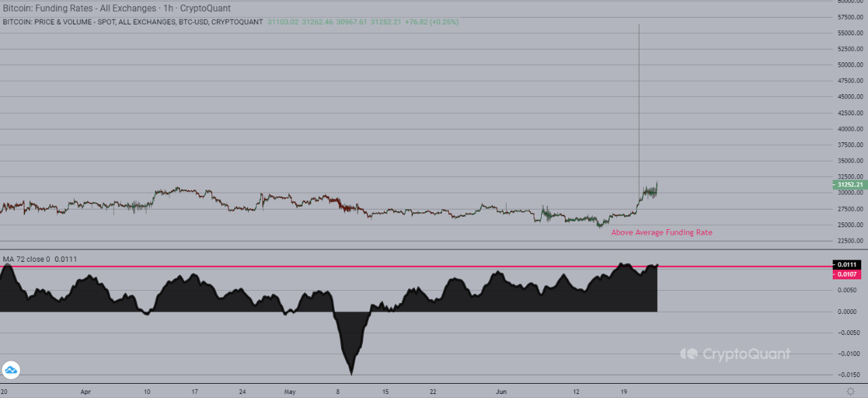Click the 42500.00 price axis label

[x=850, y=113]
